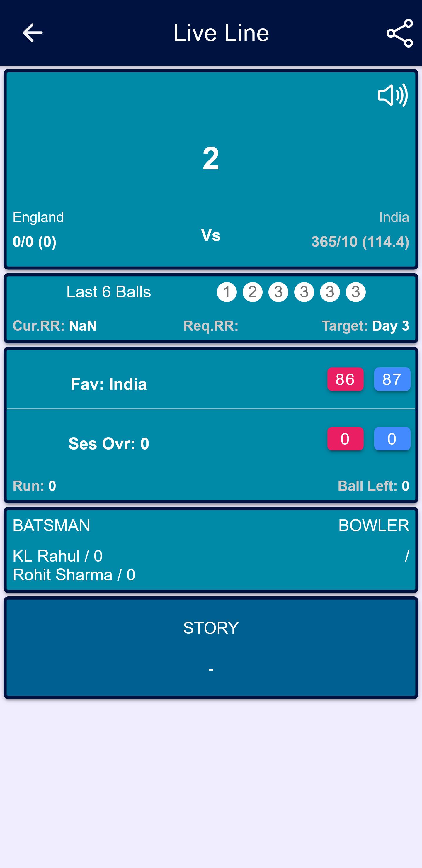Tap the large 2 ball status display
The width and height of the screenshot is (422, 868).
(x=211, y=158)
